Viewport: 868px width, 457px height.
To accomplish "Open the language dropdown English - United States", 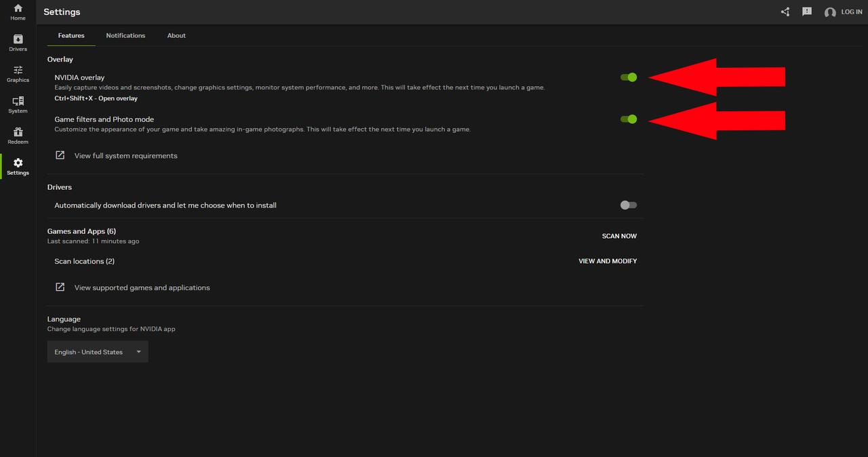I will click(x=98, y=352).
